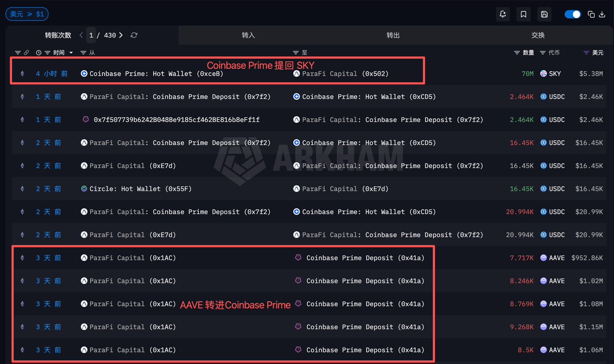Click the 时间 column header label

(x=59, y=52)
